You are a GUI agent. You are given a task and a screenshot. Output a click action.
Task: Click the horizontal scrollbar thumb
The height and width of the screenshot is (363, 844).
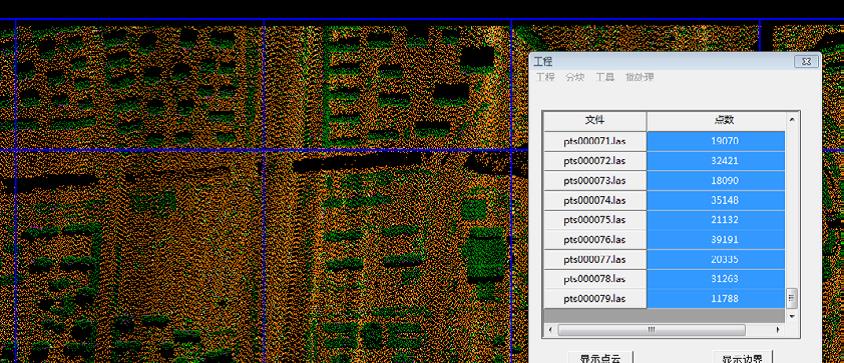pyautogui.click(x=651, y=330)
